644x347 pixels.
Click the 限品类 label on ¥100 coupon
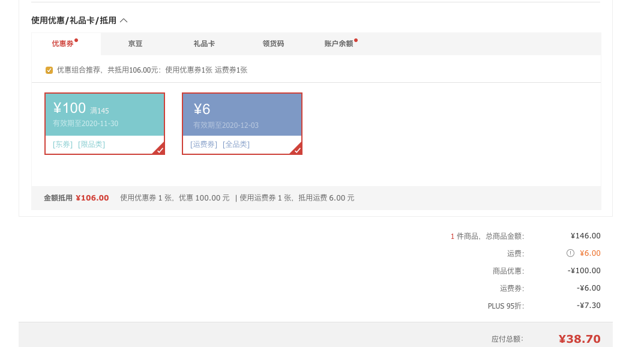coord(92,145)
